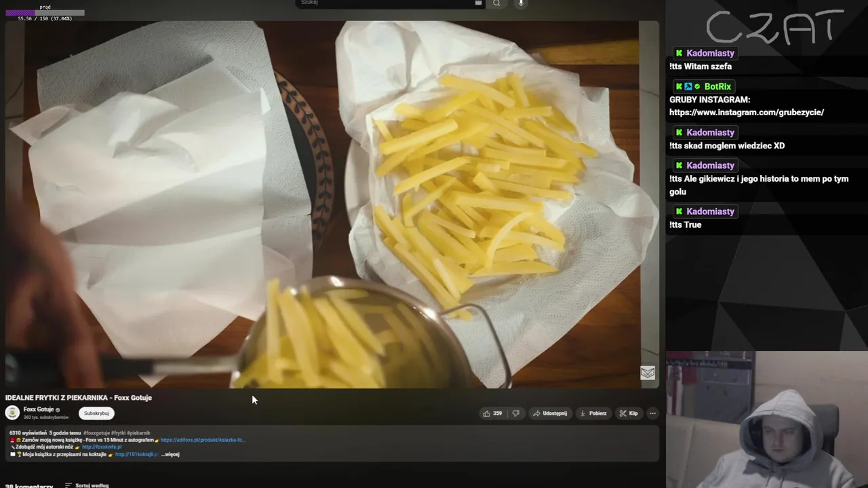Like the video with thumbs-up 359
868x488 pixels.
coord(492,413)
